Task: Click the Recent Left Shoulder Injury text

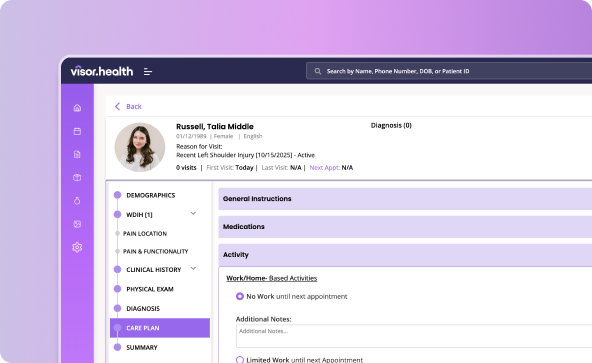Action: point(245,155)
